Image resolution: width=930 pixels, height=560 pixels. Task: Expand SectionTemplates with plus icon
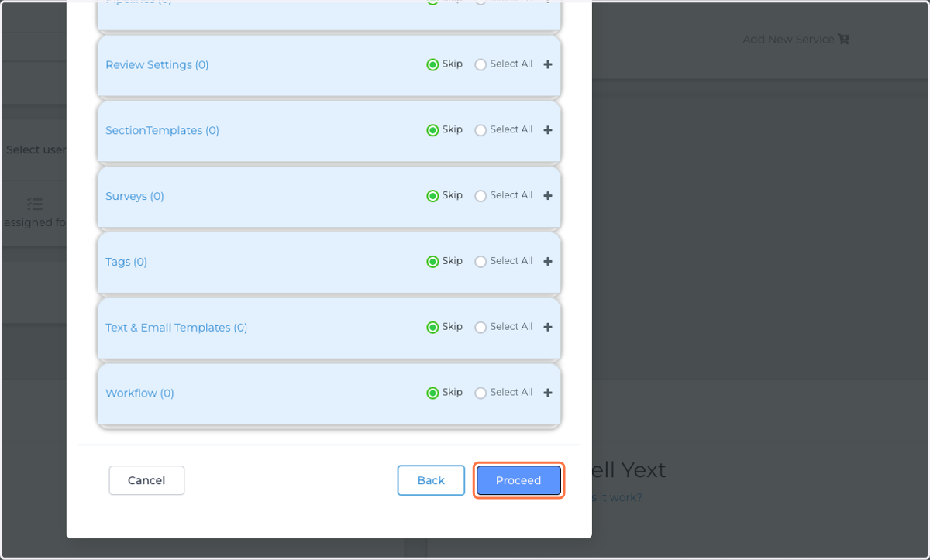coord(548,130)
